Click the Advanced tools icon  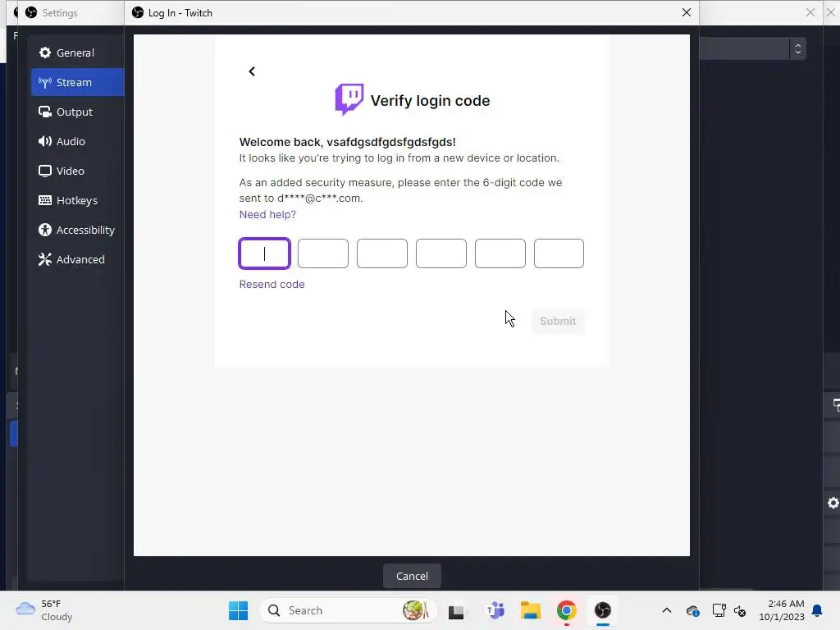coord(45,259)
